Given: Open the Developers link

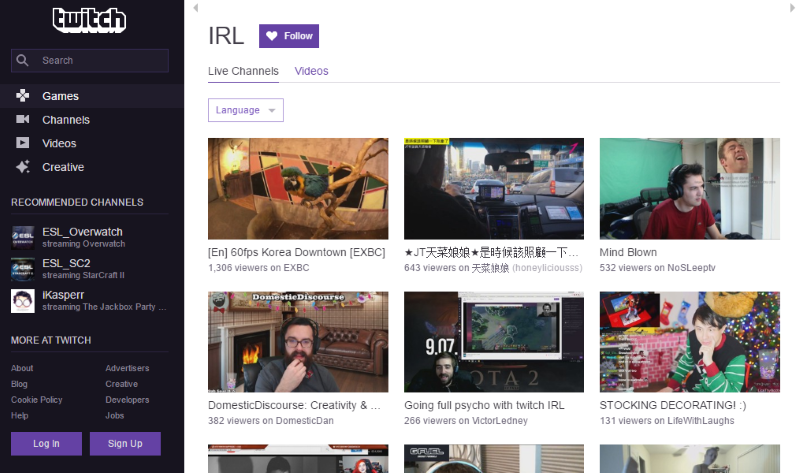Looking at the screenshot, I should (x=127, y=400).
